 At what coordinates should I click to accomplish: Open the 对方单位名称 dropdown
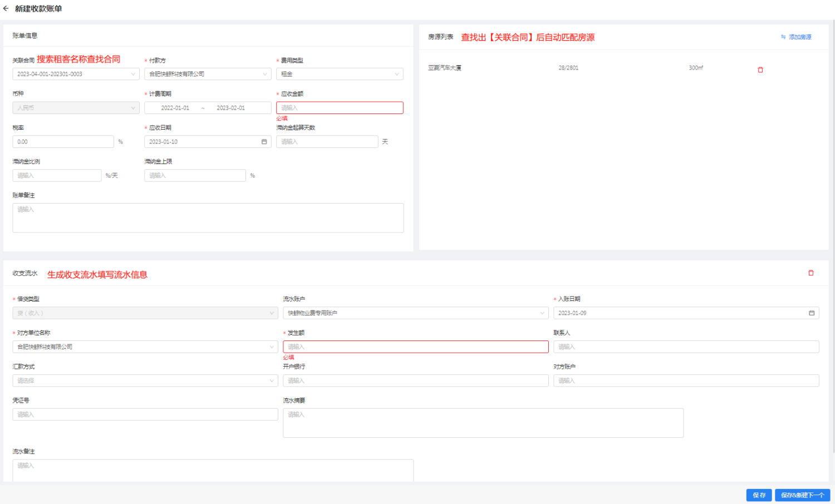point(145,347)
